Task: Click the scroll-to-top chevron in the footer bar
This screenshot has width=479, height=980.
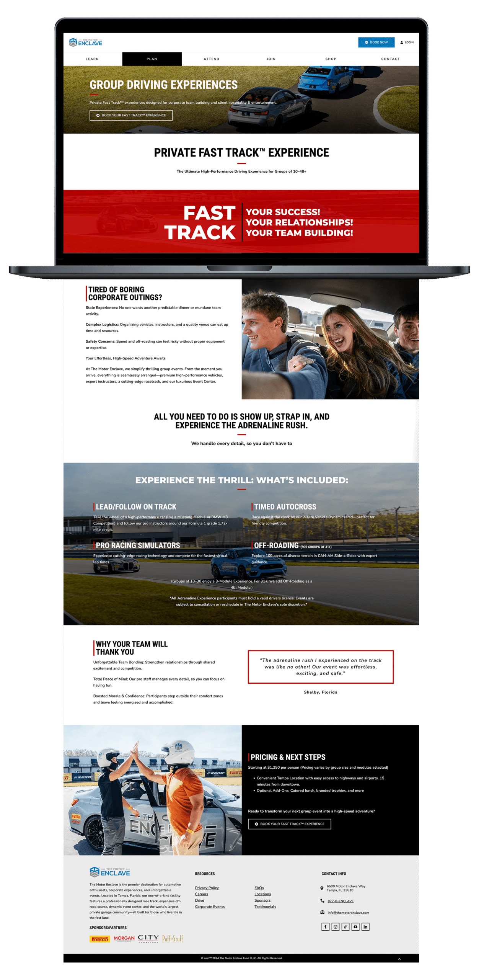Action: (x=399, y=959)
